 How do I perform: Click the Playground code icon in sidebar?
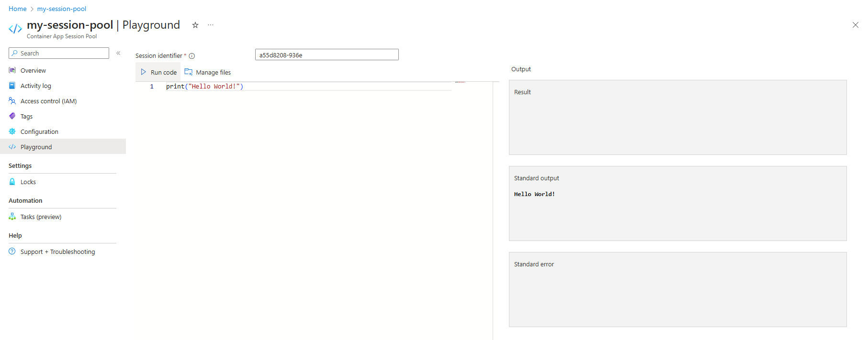[x=12, y=147]
